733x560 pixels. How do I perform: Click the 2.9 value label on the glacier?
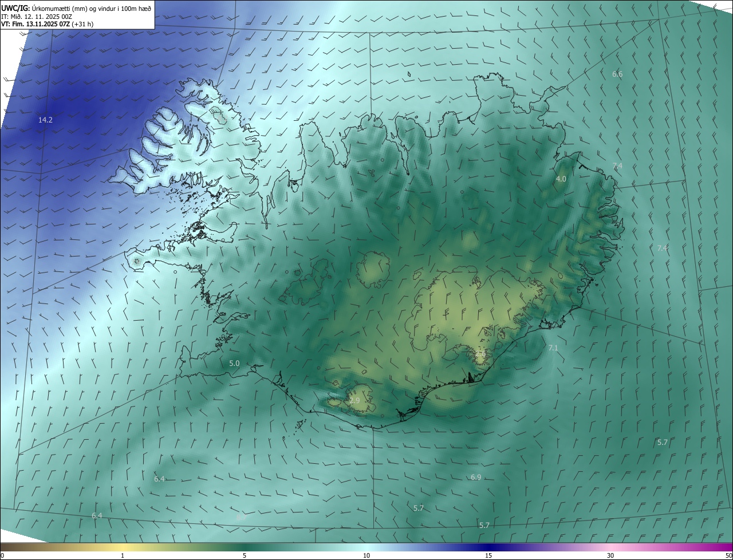coord(354,400)
